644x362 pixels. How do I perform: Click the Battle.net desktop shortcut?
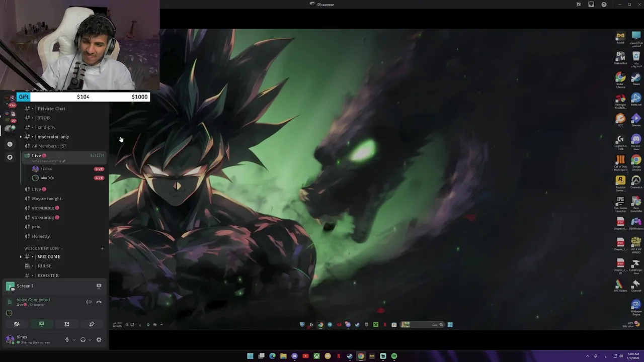point(636,99)
